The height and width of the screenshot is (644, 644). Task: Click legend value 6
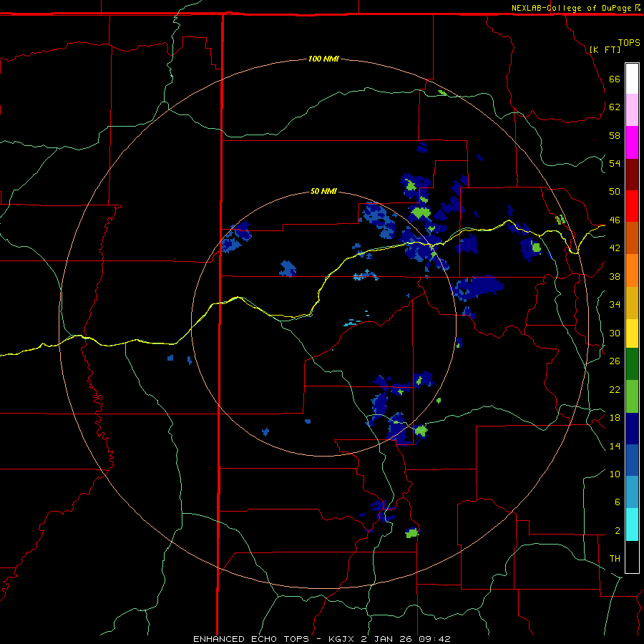pos(617,502)
